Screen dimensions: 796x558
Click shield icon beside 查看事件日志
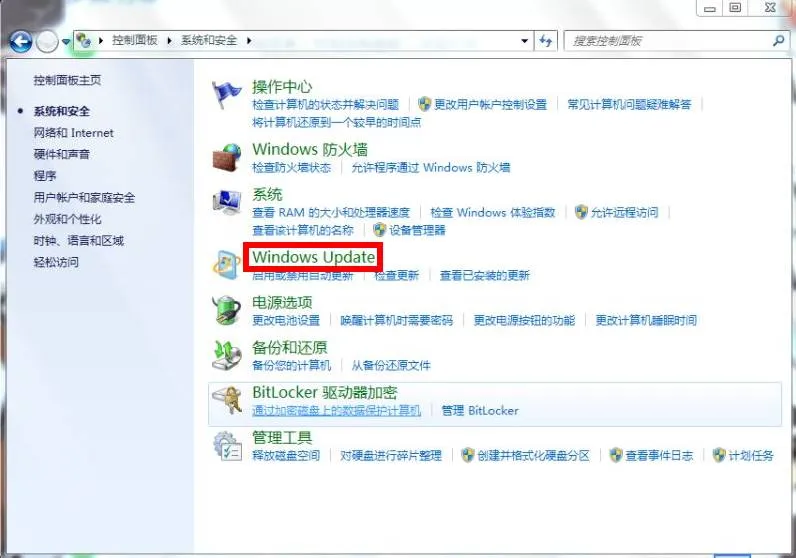616,455
